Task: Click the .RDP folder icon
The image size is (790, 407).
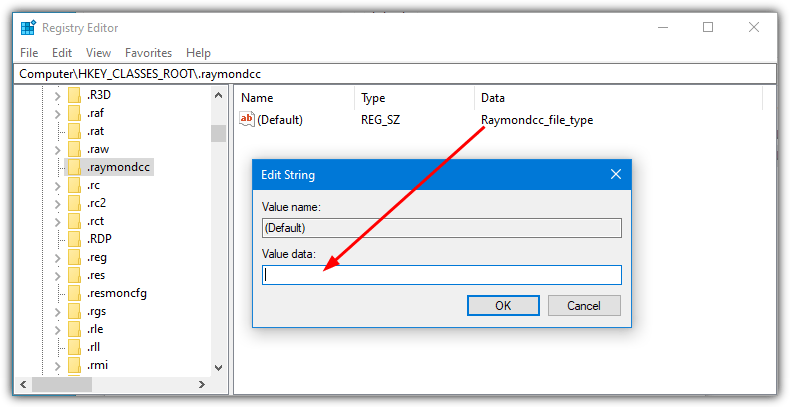Action: pyautogui.click(x=74, y=239)
